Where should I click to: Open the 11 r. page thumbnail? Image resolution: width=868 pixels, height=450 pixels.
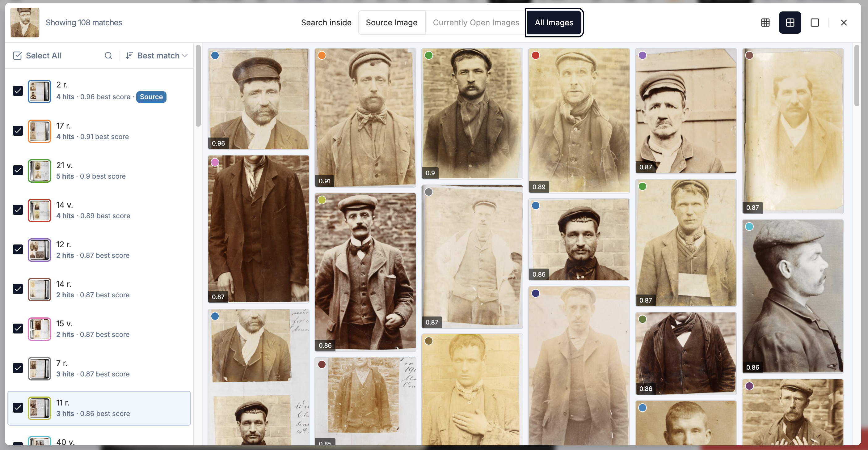click(x=40, y=408)
